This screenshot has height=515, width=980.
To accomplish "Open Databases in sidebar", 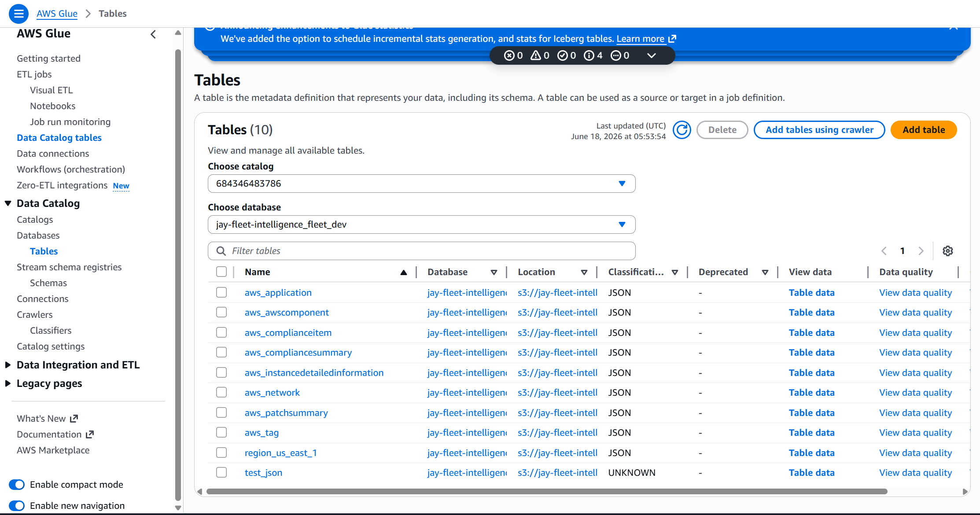I will tap(38, 235).
